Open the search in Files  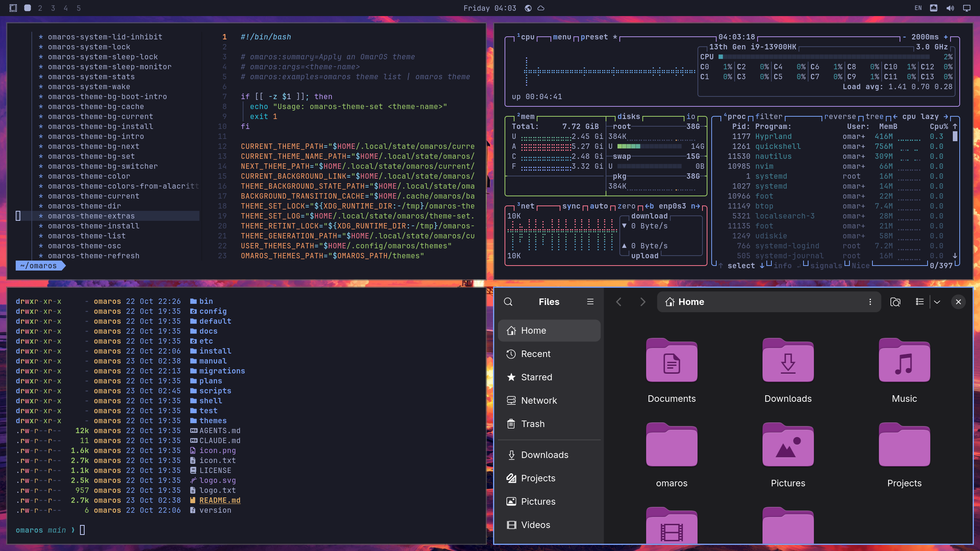click(x=508, y=302)
